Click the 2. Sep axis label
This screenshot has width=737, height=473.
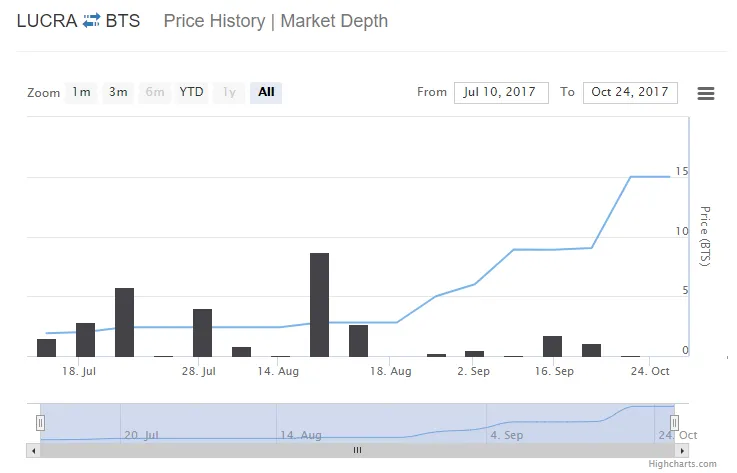(x=474, y=371)
